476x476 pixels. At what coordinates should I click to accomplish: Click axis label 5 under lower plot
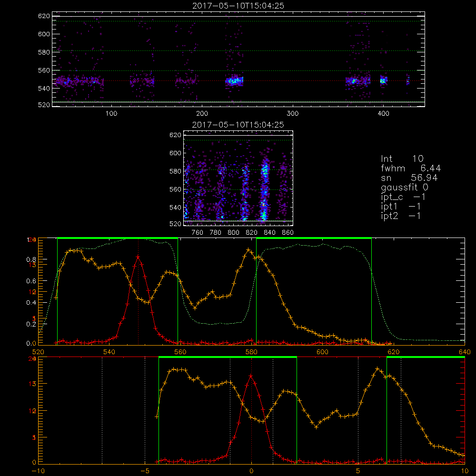tap(358, 471)
